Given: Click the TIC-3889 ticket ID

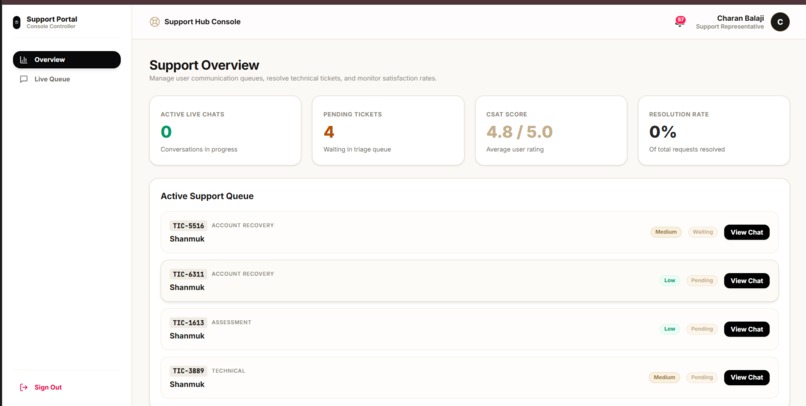Looking at the screenshot, I should [188, 371].
